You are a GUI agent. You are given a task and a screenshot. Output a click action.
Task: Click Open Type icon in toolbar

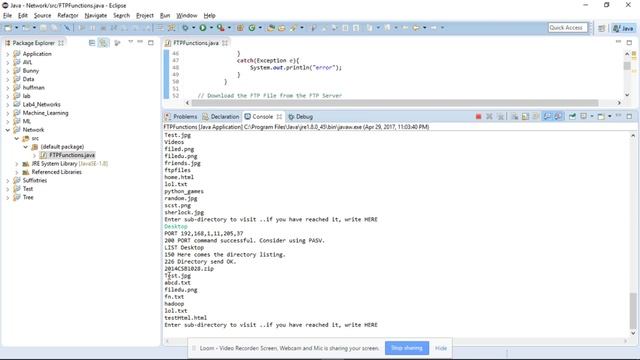(x=270, y=28)
